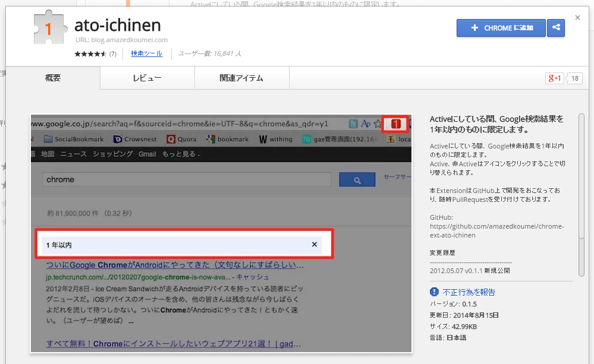Viewport: 594px width, 364px height.
Task: Open the 概要 tab
Action: 53,78
